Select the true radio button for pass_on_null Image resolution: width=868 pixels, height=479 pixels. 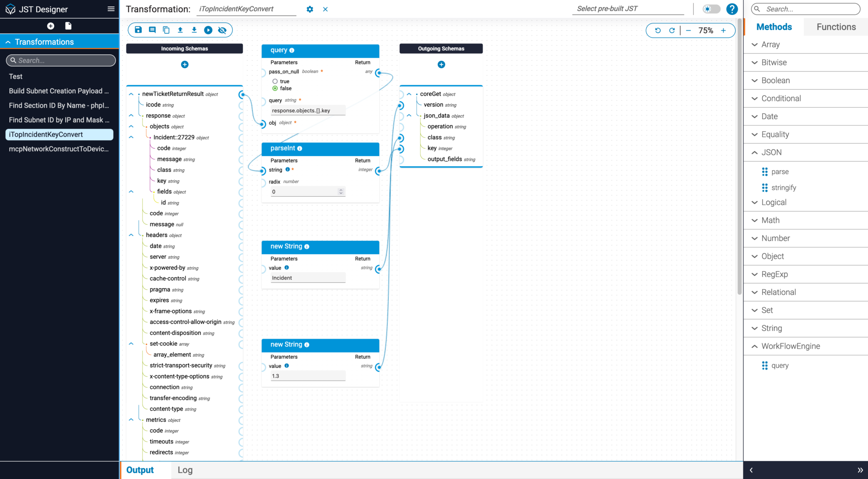275,81
